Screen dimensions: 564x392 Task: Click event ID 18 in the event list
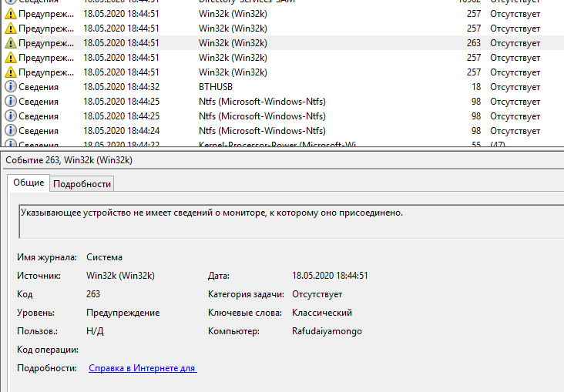(x=475, y=87)
